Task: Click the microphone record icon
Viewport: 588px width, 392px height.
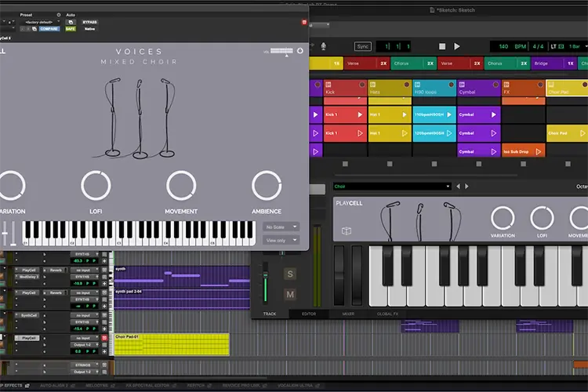Action: click(323, 46)
